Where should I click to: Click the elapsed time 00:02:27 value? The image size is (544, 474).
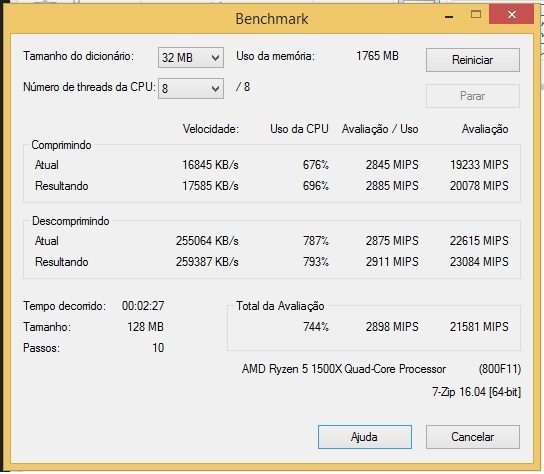pyautogui.click(x=143, y=306)
